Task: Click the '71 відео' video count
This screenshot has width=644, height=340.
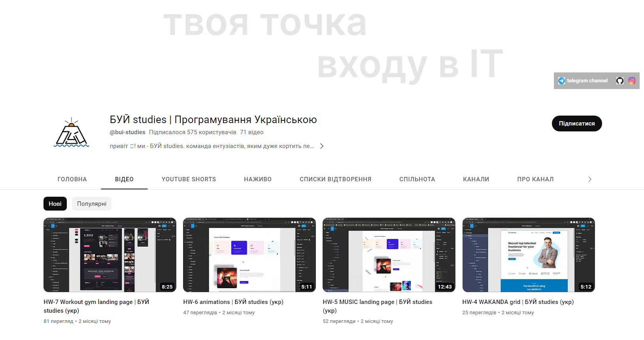Action: 251,132
